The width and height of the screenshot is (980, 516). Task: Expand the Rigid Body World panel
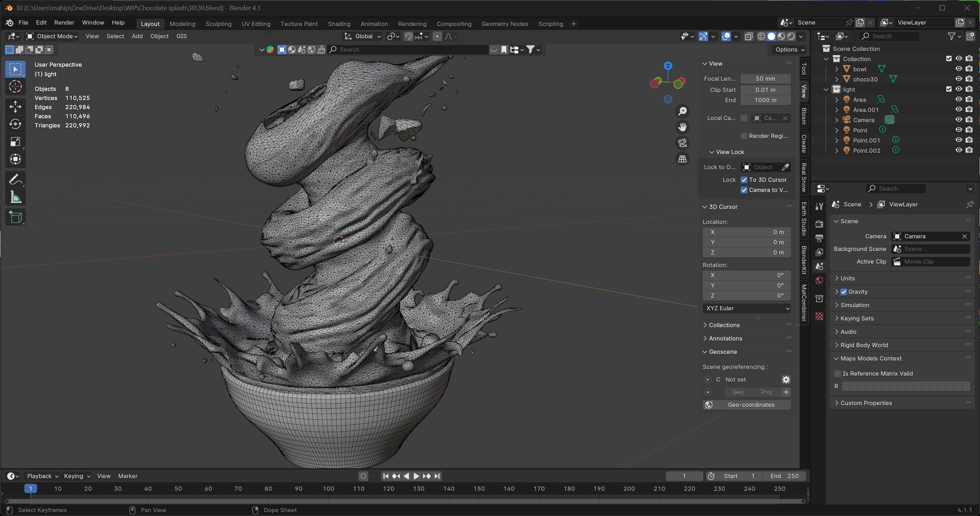[x=864, y=345]
